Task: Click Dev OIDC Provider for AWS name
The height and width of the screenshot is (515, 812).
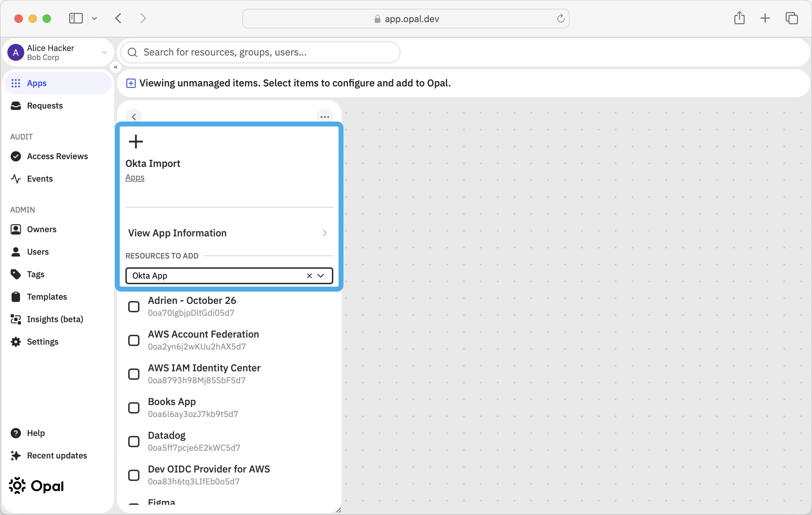Action: coord(209,469)
